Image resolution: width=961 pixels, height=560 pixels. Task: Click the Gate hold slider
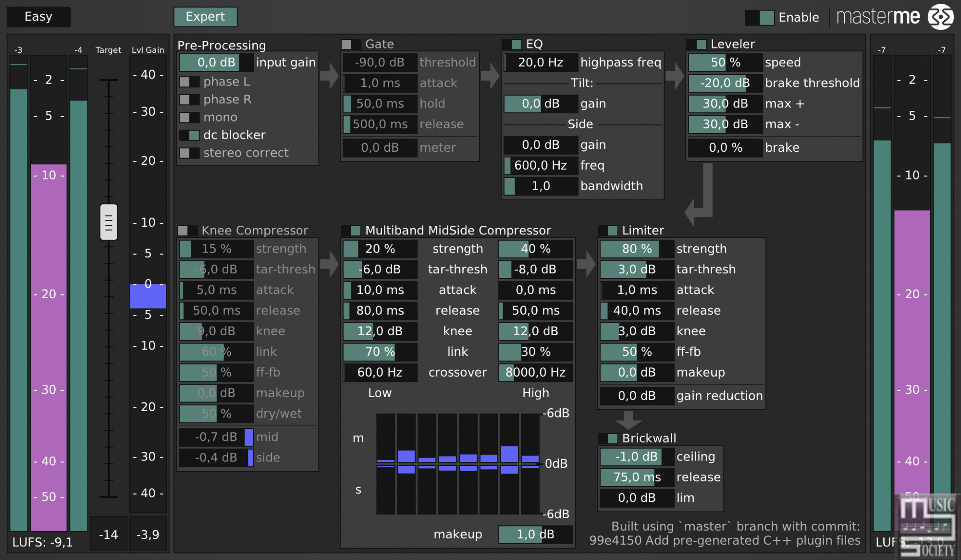380,104
